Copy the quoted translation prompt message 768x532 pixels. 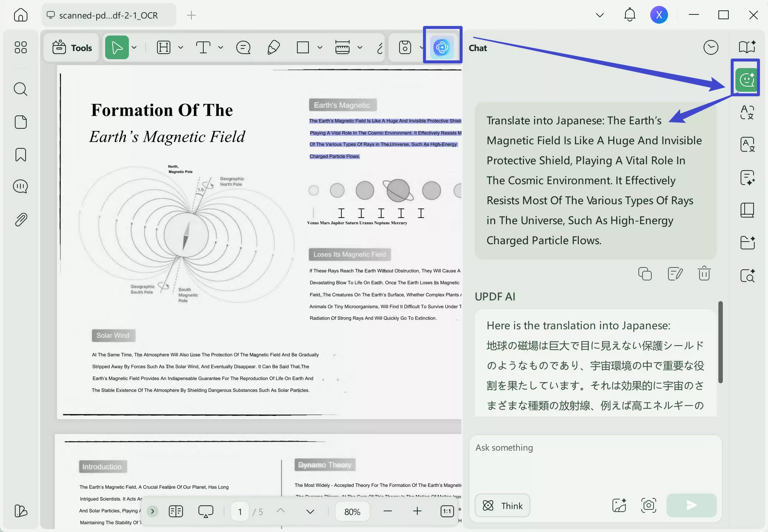pyautogui.click(x=644, y=273)
